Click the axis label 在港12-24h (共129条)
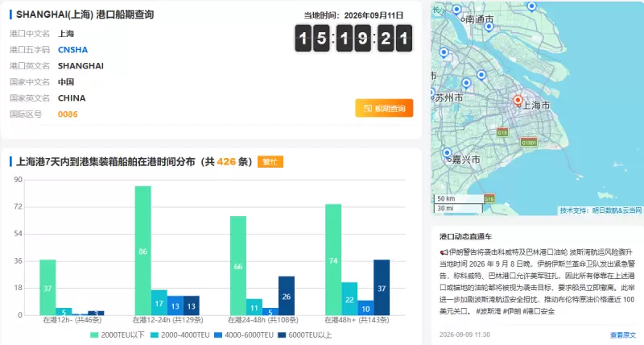The width and height of the screenshot is (644, 345). 167,320
